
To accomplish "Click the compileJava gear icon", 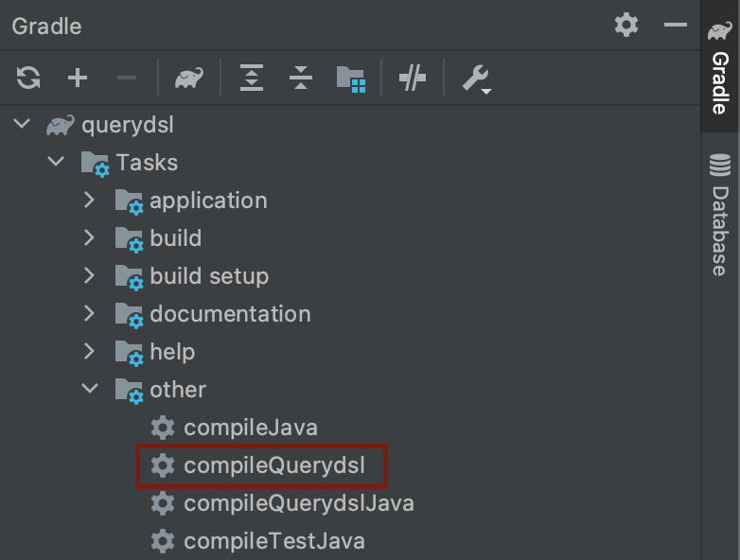I will tap(163, 428).
